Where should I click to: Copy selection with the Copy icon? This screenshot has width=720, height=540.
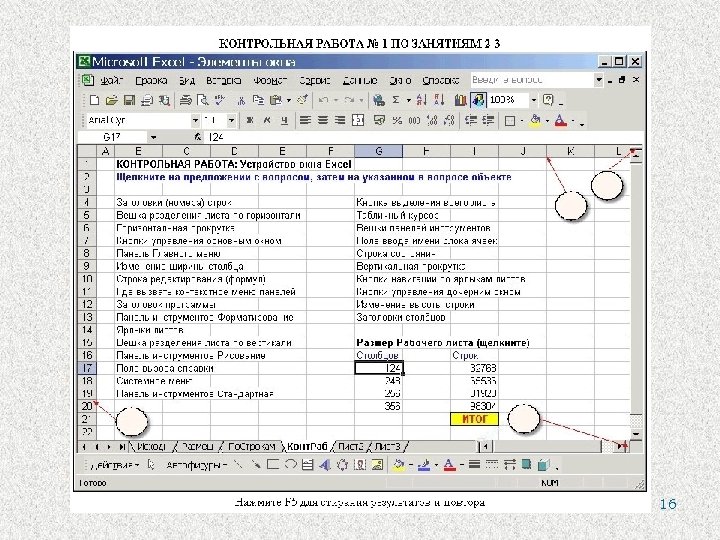tap(258, 100)
